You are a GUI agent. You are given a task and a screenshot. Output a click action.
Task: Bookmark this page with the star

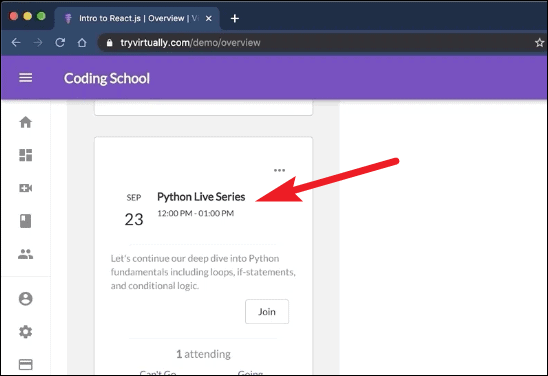539,43
